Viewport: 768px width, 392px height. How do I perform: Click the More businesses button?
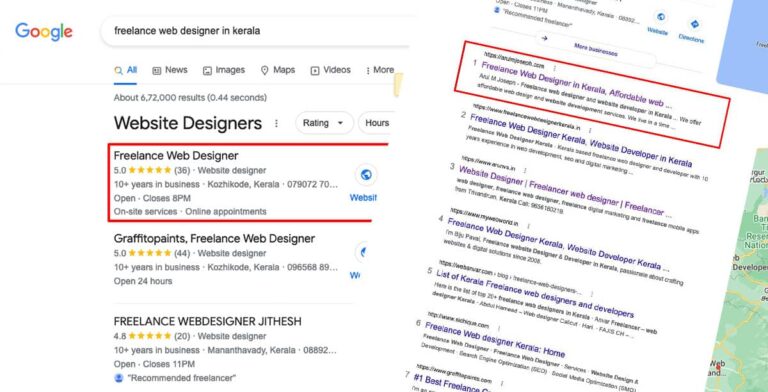(595, 49)
